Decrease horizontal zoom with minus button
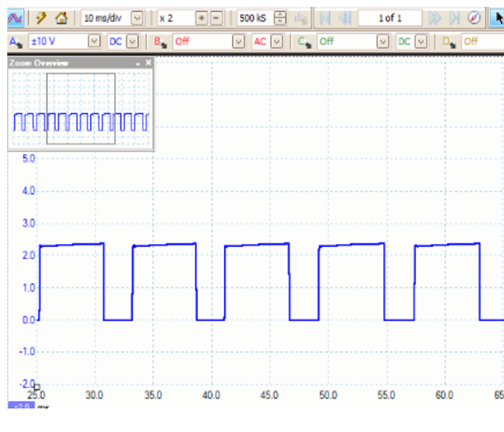 pos(216,18)
